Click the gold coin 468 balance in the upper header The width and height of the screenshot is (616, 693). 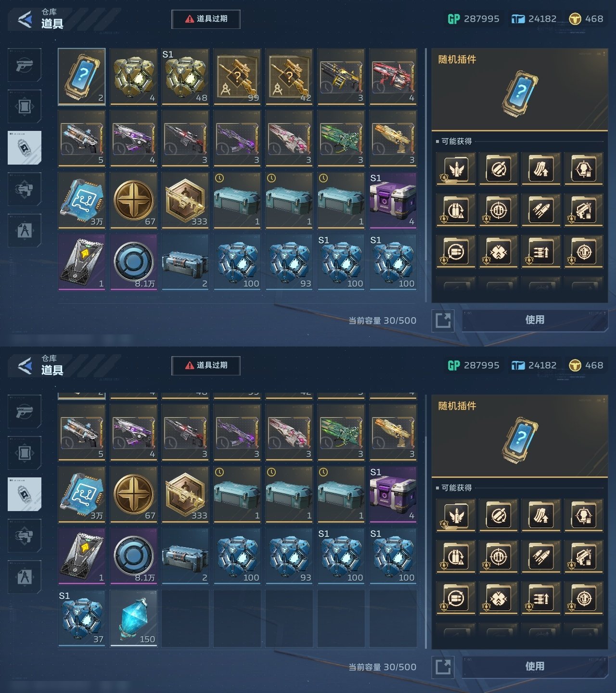(x=586, y=19)
